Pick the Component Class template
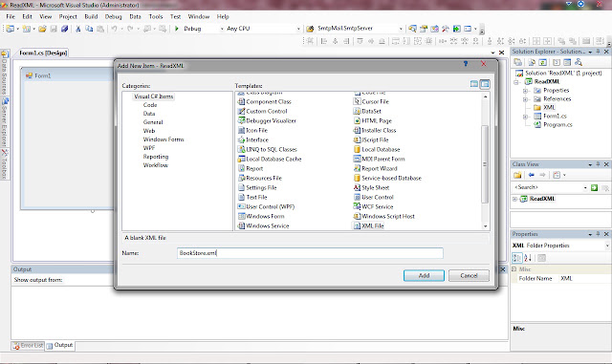Screen dimensions: 612x364 265,101
